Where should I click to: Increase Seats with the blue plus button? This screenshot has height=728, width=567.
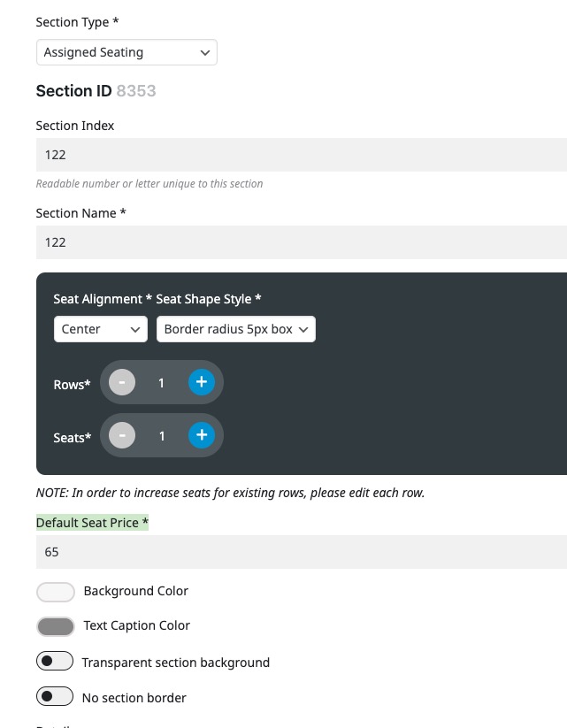(x=202, y=435)
